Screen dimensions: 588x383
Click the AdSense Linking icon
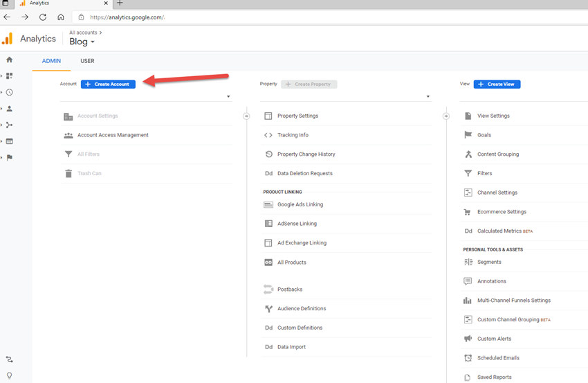pos(268,224)
